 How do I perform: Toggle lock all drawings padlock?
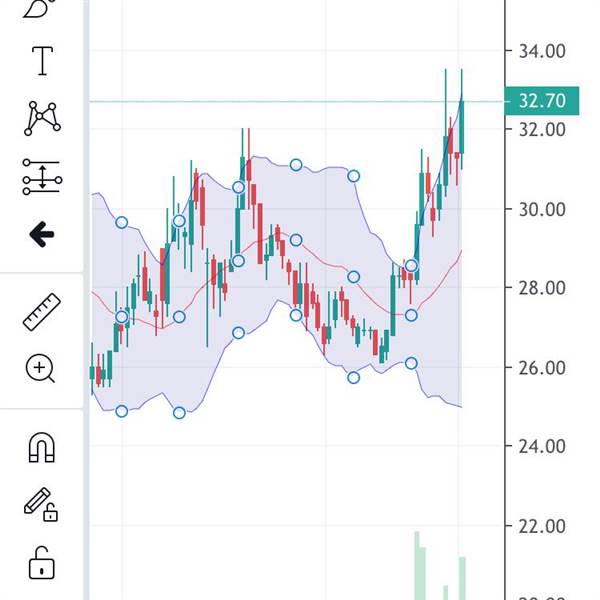click(x=41, y=563)
